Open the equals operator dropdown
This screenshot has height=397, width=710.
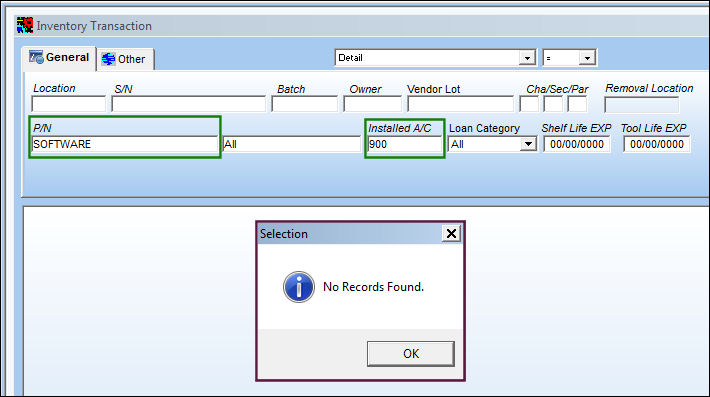(587, 58)
